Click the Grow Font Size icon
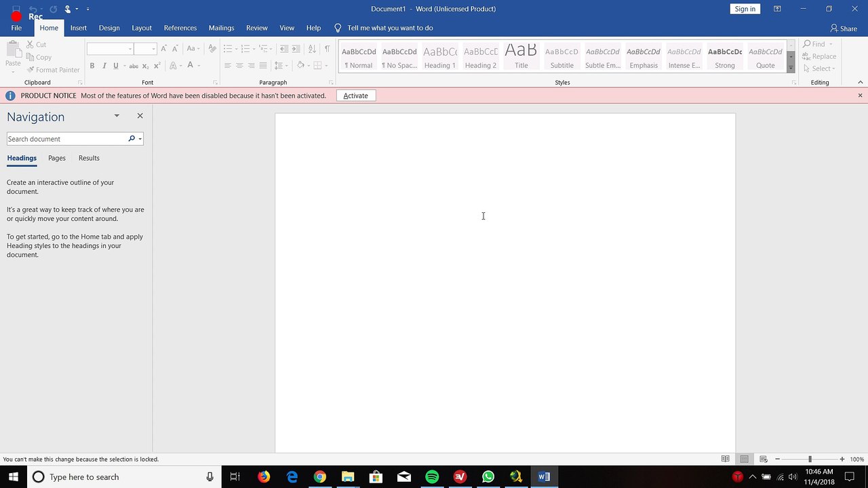 pyautogui.click(x=163, y=49)
